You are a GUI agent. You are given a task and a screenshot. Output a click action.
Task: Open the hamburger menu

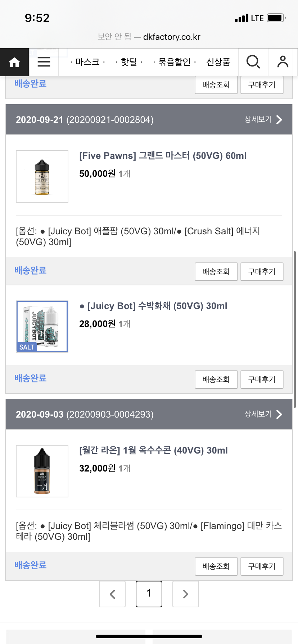coord(44,62)
